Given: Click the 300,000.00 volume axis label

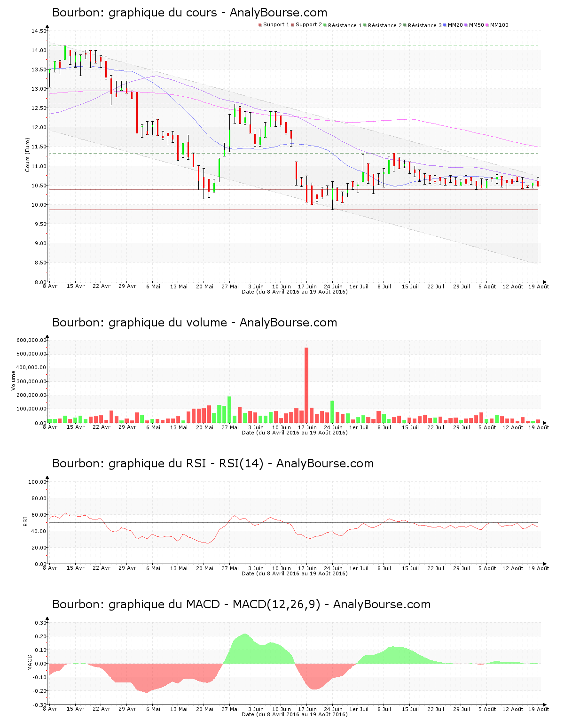Looking at the screenshot, I should 31,382.
